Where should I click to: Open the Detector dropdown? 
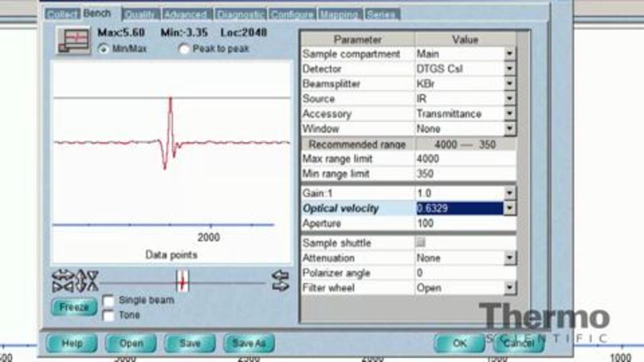(510, 69)
